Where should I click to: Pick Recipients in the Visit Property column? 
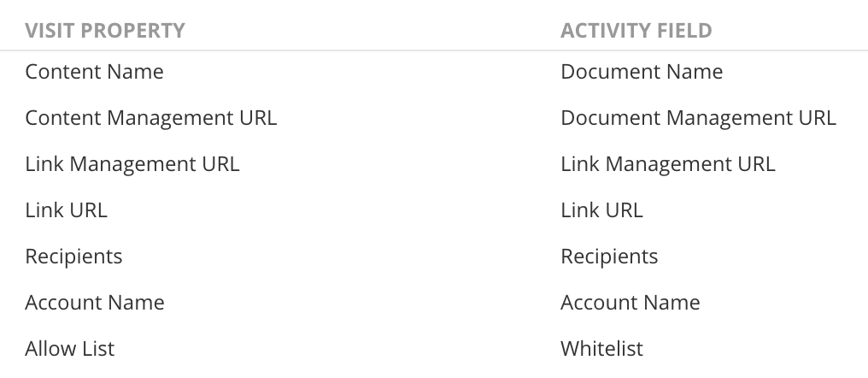pos(73,257)
